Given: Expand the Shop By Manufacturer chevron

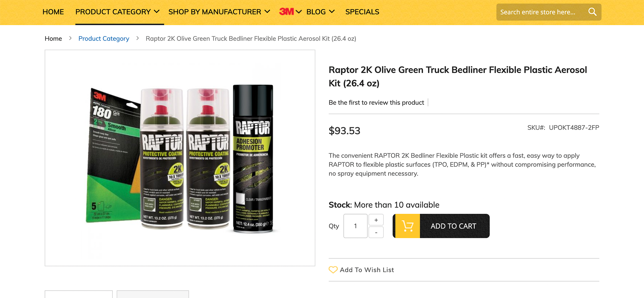Looking at the screenshot, I should 267,12.
